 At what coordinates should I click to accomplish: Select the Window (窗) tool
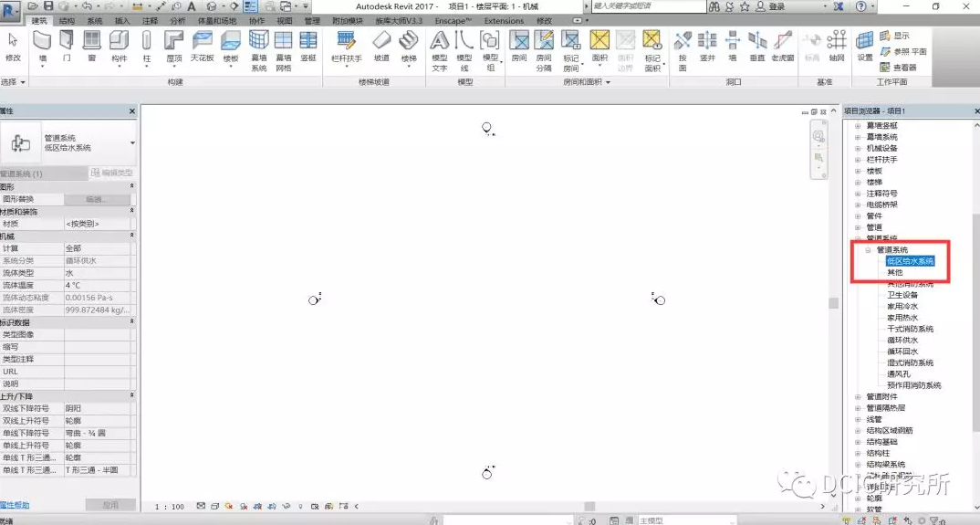click(92, 47)
